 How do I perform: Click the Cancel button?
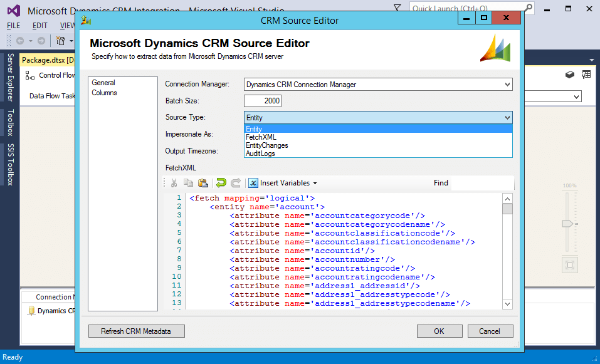(x=490, y=331)
